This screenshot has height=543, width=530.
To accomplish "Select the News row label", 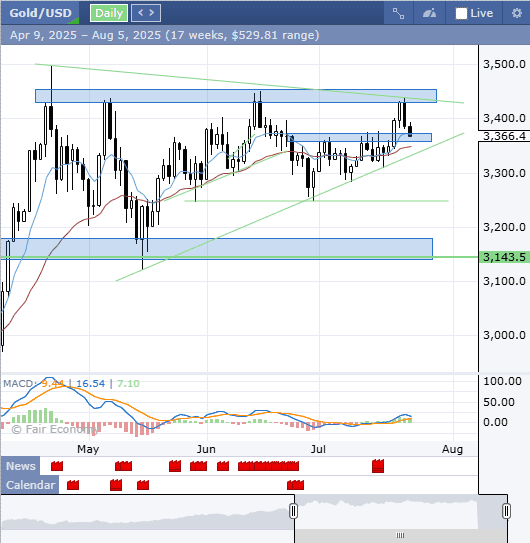I will pyautogui.click(x=20, y=466).
